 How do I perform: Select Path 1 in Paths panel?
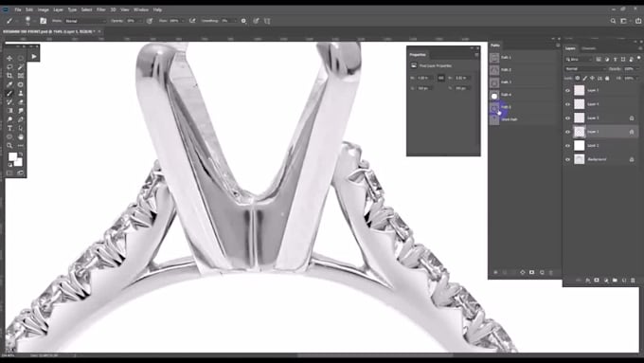523,58
